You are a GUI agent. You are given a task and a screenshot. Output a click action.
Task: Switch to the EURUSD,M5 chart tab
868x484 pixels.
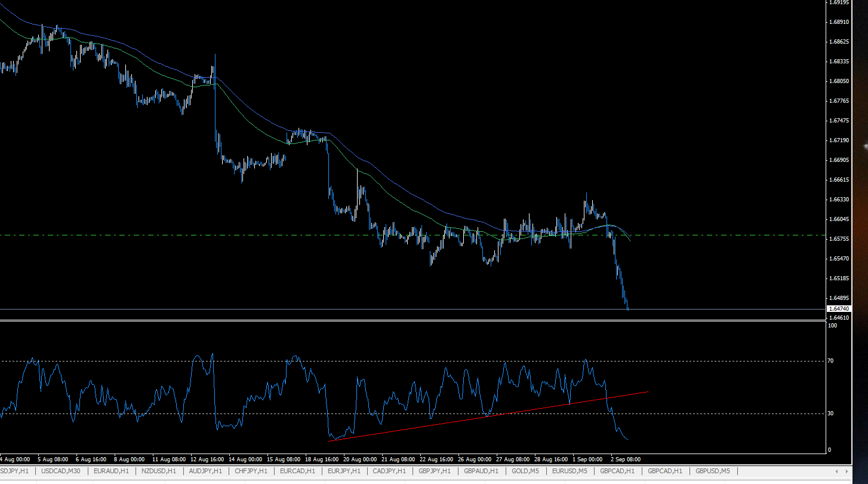pos(570,471)
